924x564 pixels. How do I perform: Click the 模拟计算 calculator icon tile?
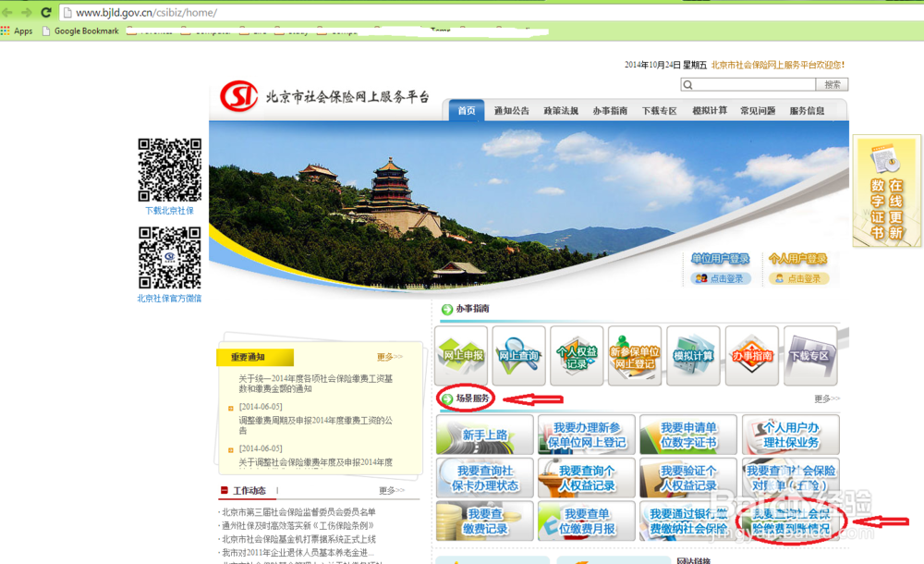694,356
